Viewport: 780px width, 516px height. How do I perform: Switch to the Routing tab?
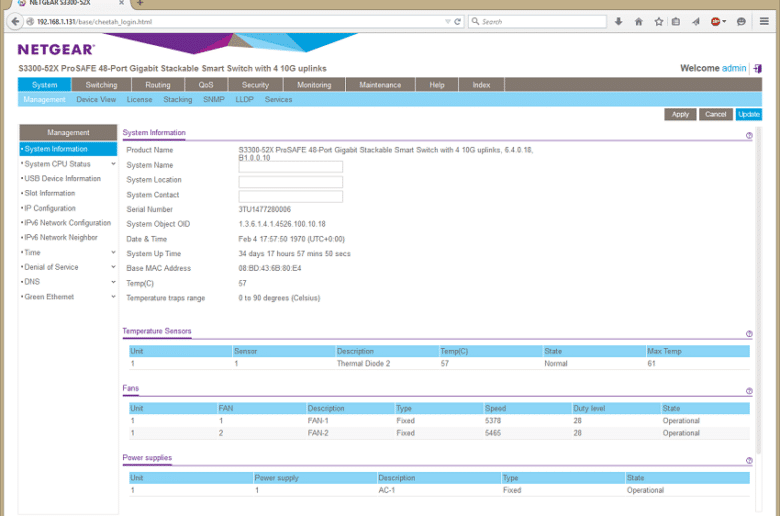click(158, 85)
